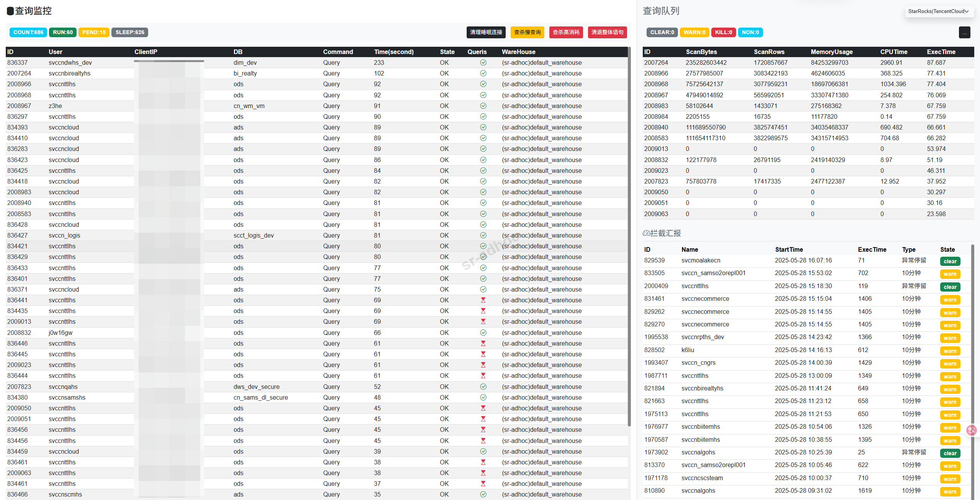Click the 清理睡眠连接 button
This screenshot has width=980, height=500.
click(486, 32)
